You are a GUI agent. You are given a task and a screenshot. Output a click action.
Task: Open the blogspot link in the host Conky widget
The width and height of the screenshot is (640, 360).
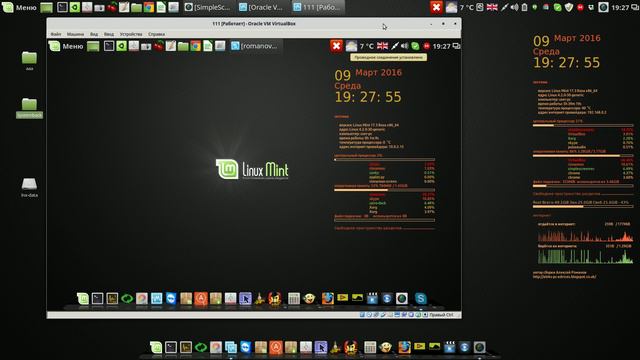[x=564, y=277]
